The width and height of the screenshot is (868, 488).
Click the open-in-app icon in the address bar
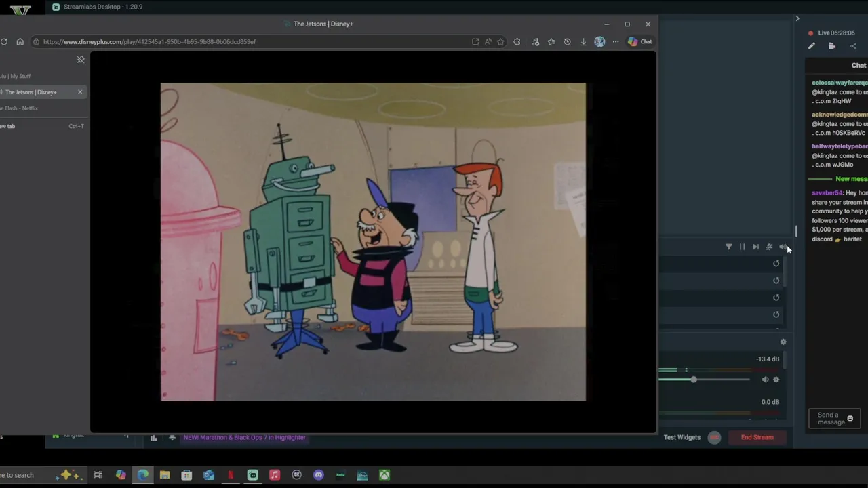tap(475, 41)
